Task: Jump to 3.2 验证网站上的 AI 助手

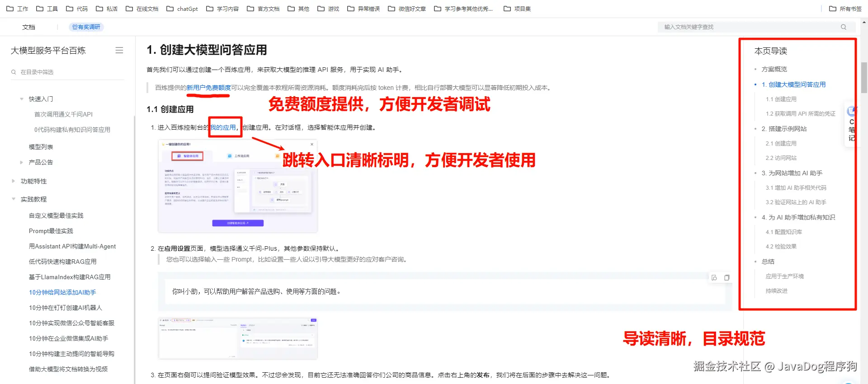Action: click(x=796, y=202)
